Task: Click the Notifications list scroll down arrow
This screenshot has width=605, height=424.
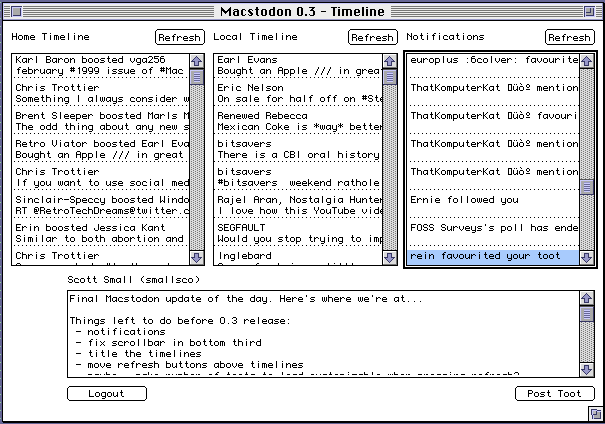Action: coord(586,259)
